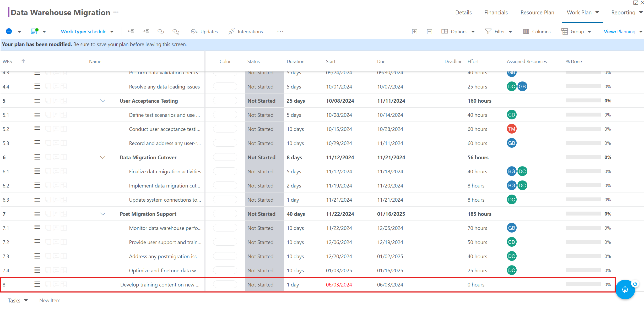
Task: Click the GB avatar on task 5.3
Action: [x=511, y=143]
